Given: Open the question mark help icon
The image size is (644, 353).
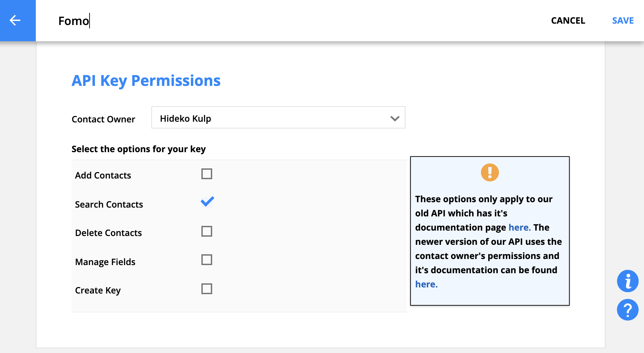Looking at the screenshot, I should coord(627,310).
